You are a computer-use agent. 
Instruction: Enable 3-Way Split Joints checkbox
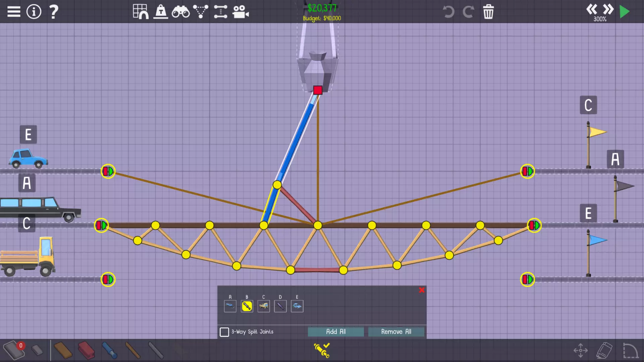tap(224, 332)
